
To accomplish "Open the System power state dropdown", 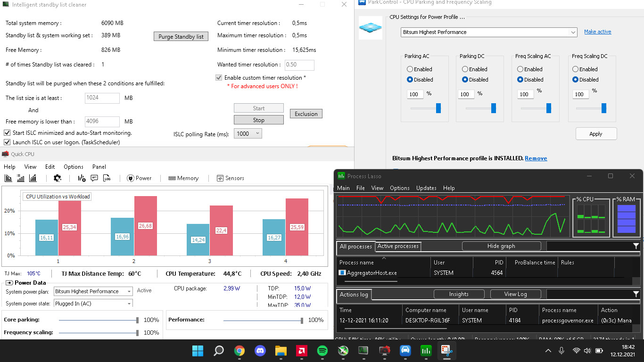I will click(x=93, y=304).
